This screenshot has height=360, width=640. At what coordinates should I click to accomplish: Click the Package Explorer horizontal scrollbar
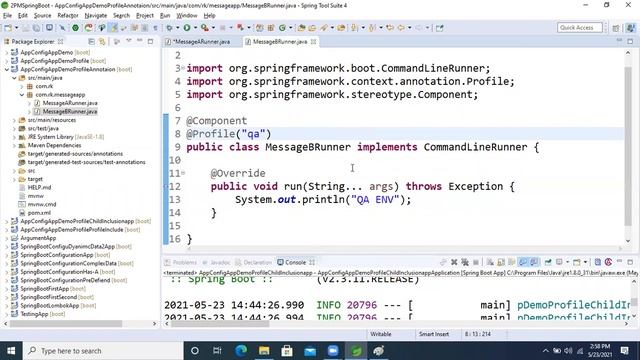click(x=65, y=324)
